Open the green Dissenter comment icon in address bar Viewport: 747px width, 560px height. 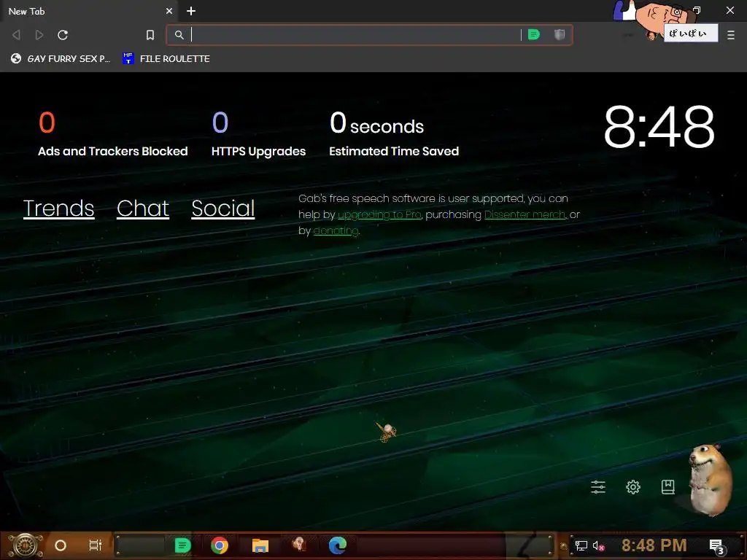(534, 35)
